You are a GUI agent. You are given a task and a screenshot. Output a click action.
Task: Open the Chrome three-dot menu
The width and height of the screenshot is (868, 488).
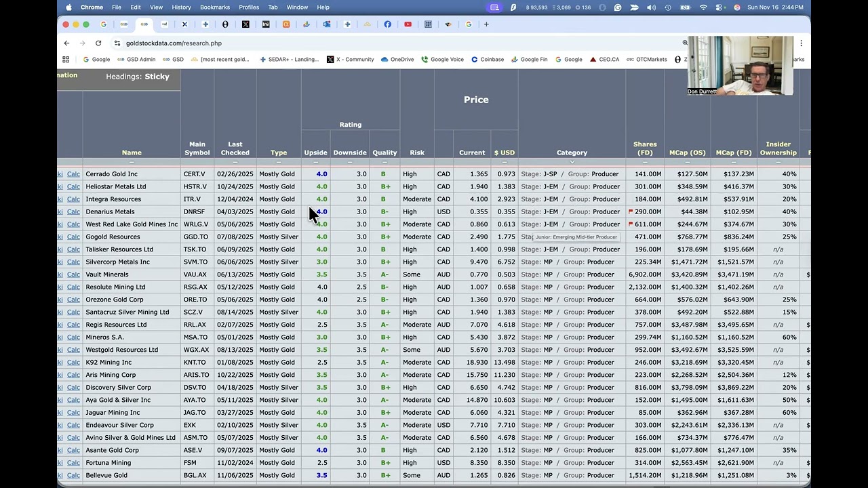pos(801,43)
